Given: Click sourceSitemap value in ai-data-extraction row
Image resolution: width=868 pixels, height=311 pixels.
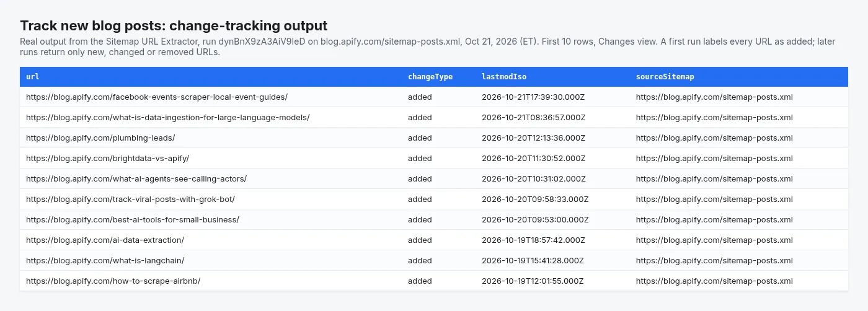Looking at the screenshot, I should (x=714, y=240).
